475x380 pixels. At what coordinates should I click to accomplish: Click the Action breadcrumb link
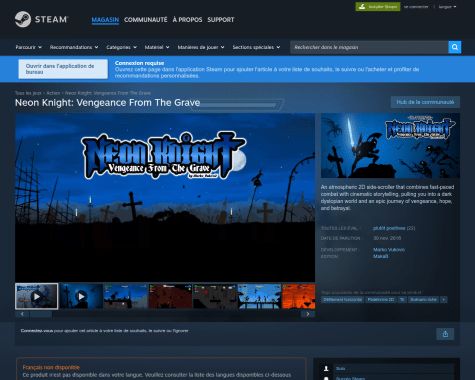coord(53,93)
